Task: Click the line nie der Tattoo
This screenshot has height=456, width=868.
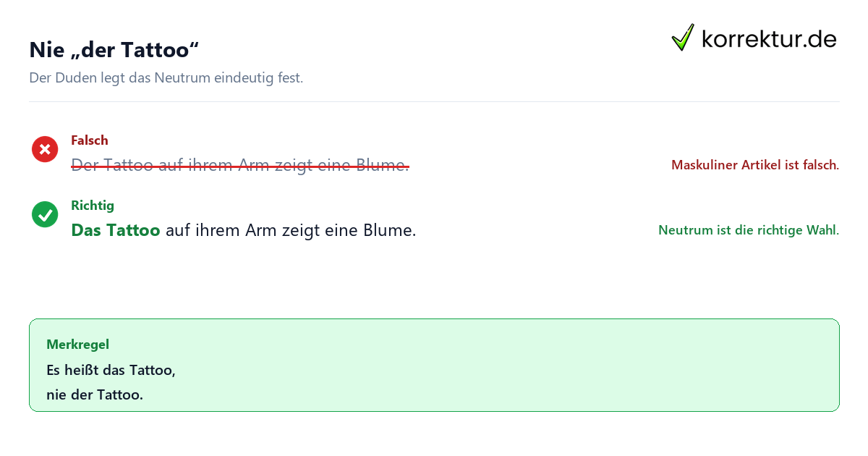Action: point(95,395)
